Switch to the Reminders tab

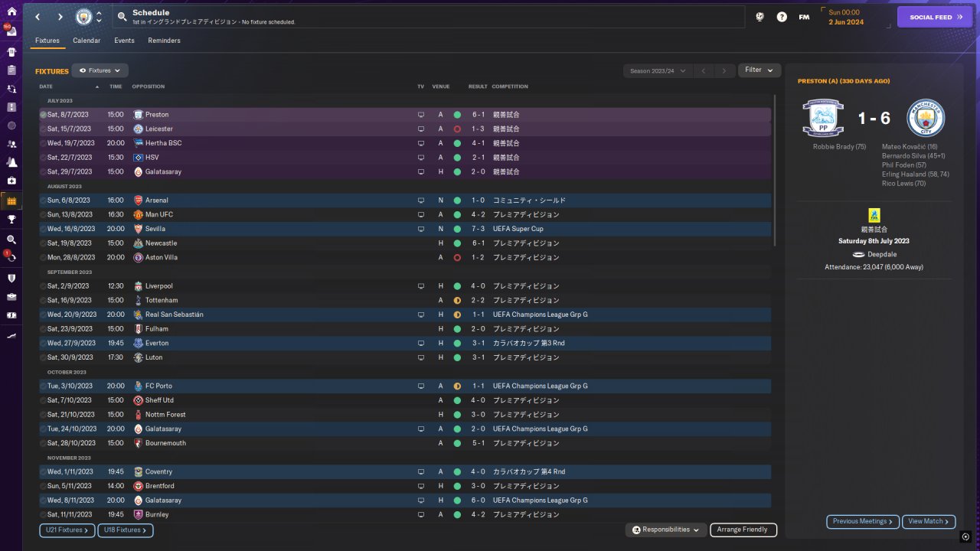[x=164, y=41]
